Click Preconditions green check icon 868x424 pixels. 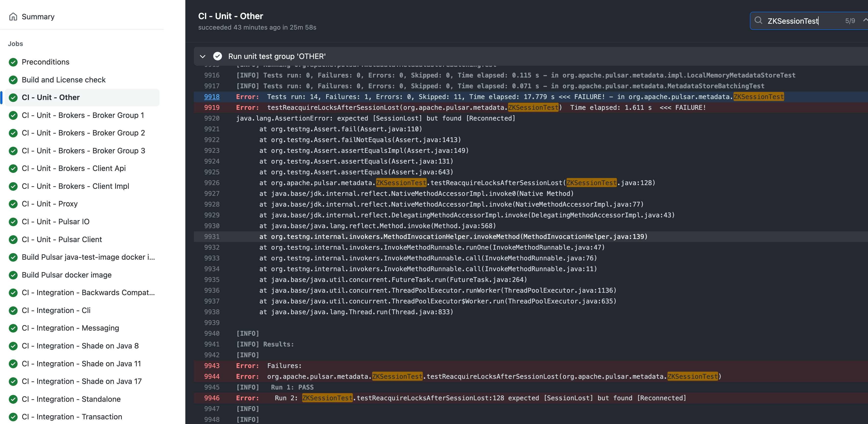[13, 62]
